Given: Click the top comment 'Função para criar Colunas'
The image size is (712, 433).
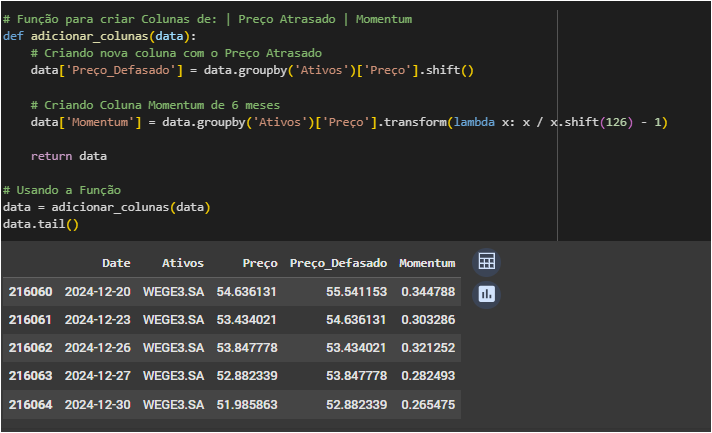Looking at the screenshot, I should [208, 19].
